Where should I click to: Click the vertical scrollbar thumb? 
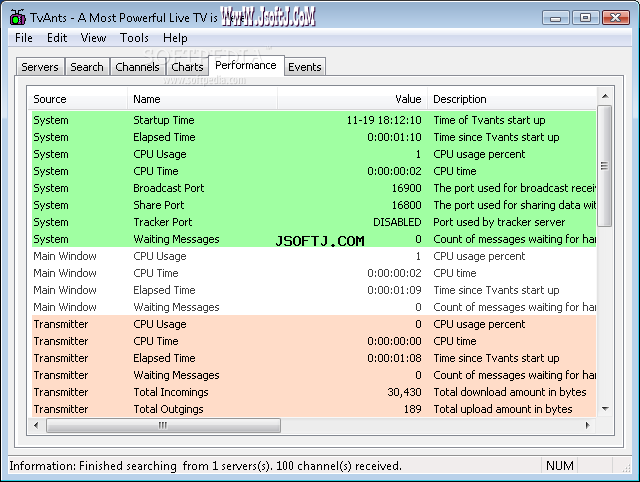pos(605,166)
